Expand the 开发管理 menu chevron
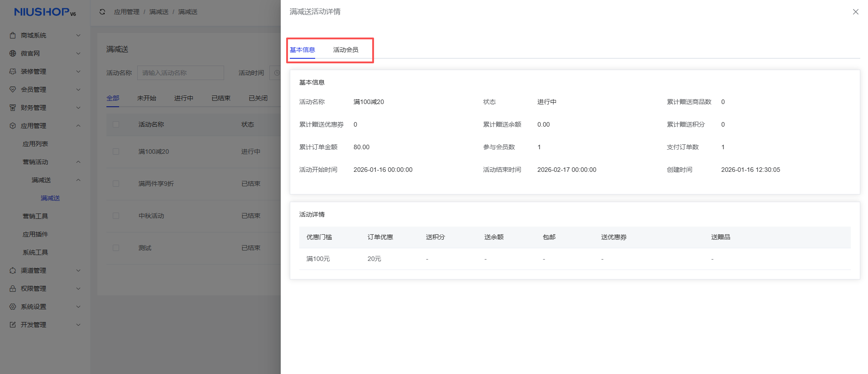Screen dimensions: 868x374 click(78, 325)
